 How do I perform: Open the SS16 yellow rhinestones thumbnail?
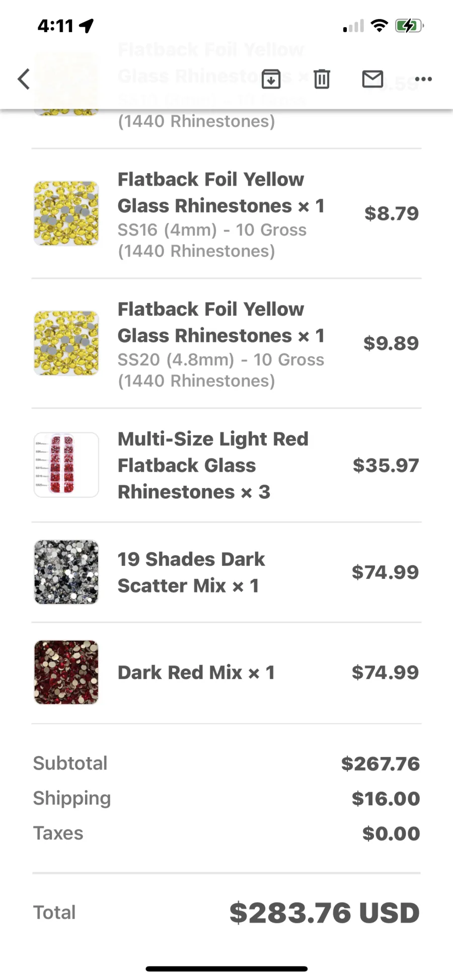click(x=66, y=213)
